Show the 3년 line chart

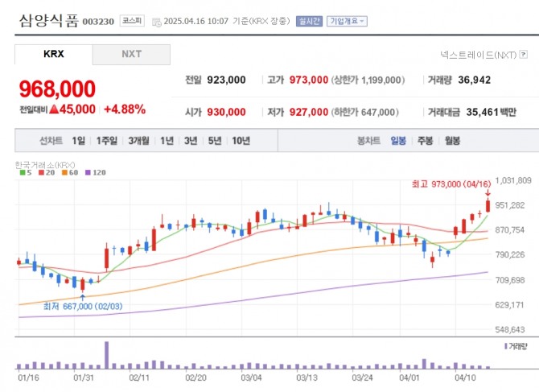[191, 141]
